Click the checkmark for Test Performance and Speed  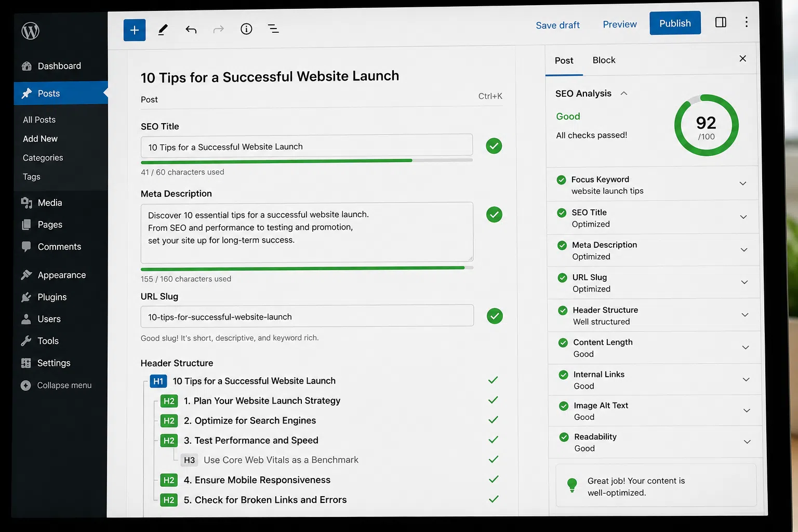click(x=494, y=440)
